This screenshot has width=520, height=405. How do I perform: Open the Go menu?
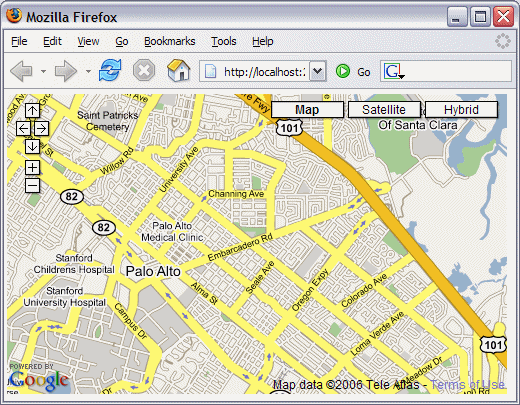pyautogui.click(x=122, y=41)
